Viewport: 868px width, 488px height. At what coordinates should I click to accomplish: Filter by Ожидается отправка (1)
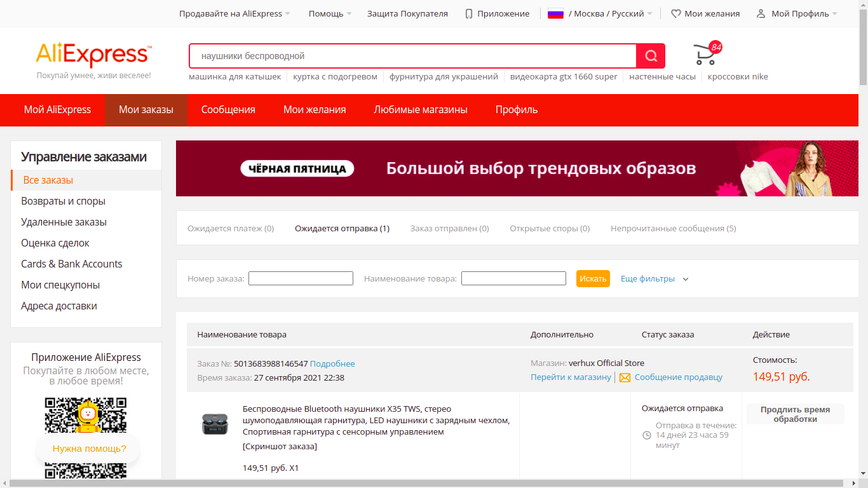click(342, 228)
